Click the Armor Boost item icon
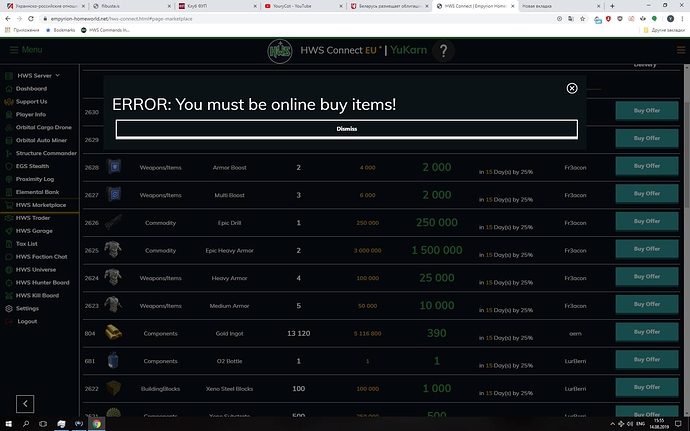 (x=114, y=167)
